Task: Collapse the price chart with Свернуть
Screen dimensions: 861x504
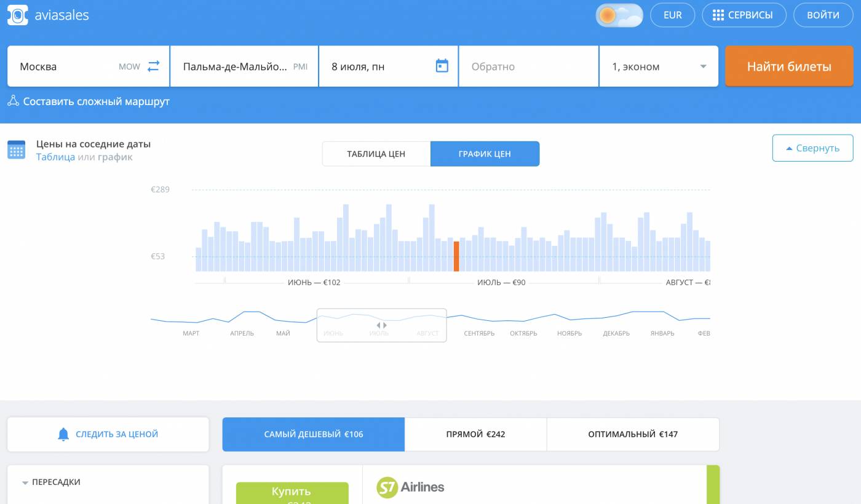Action: click(812, 148)
